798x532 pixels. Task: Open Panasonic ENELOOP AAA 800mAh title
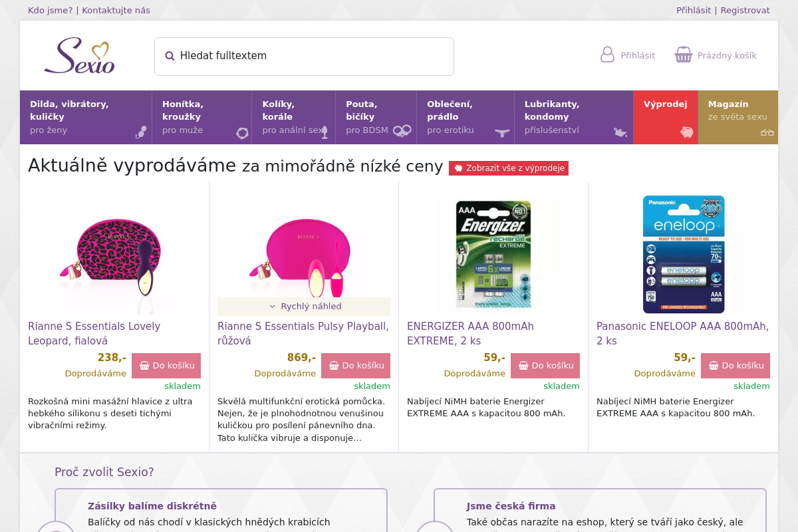click(682, 333)
